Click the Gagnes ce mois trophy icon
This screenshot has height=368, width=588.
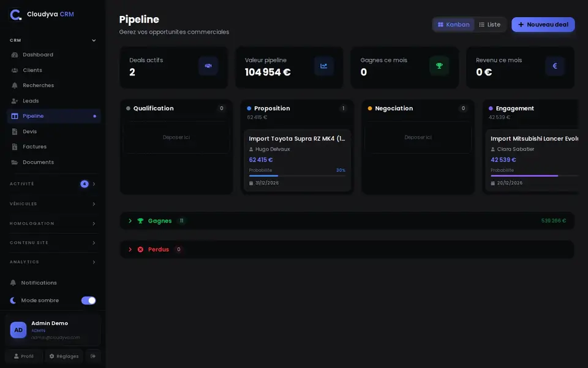point(439,66)
